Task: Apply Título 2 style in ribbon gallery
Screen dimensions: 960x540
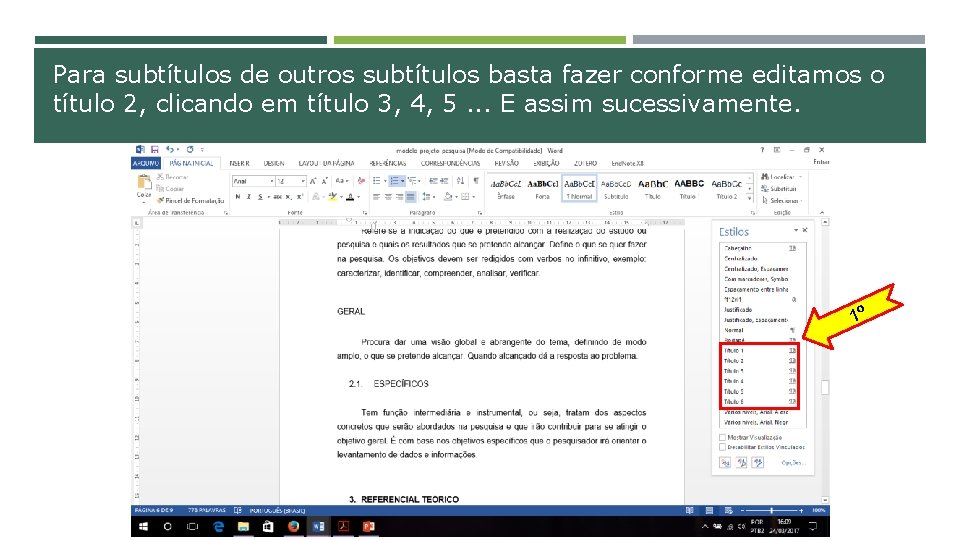Action: coord(727,189)
